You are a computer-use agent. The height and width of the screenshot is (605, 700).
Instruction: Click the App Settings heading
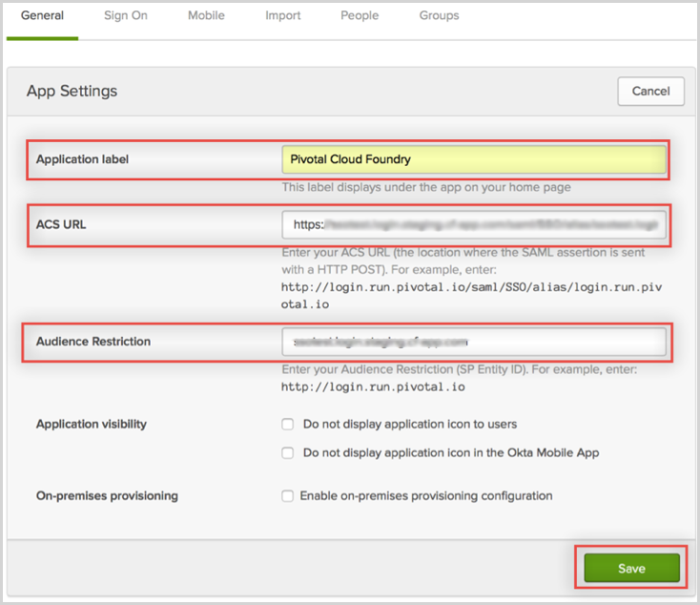tap(72, 92)
